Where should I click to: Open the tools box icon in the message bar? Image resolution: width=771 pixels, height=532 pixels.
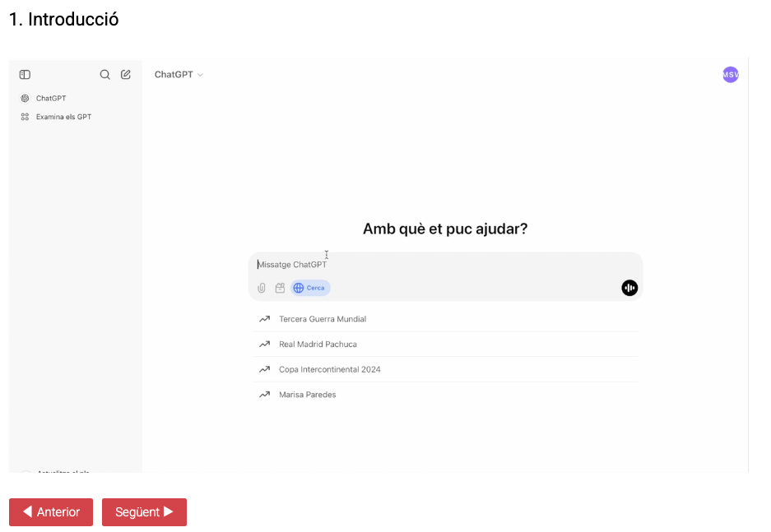tap(280, 288)
